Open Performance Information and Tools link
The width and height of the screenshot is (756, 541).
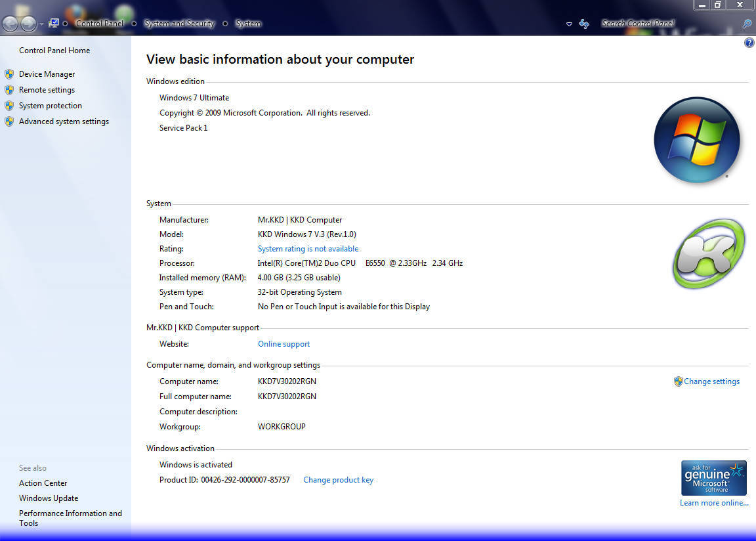pos(70,518)
